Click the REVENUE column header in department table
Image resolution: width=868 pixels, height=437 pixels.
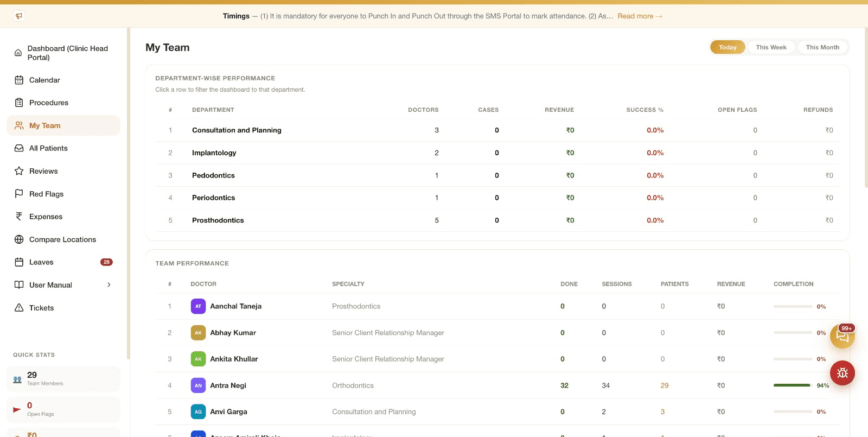pos(559,110)
